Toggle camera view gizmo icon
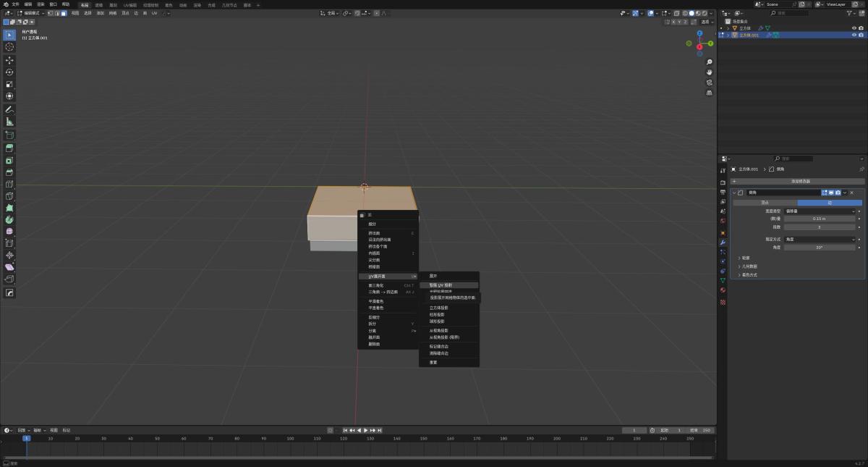The image size is (868, 467). [x=709, y=82]
